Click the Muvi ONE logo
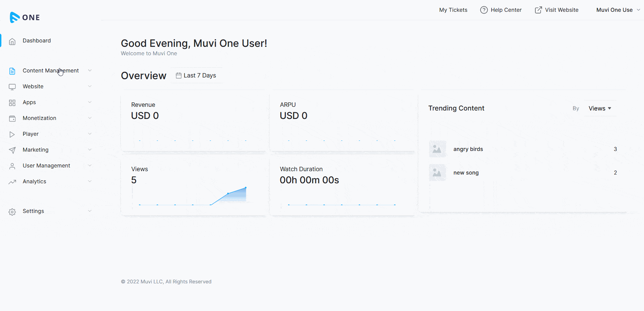This screenshot has height=311, width=644. pyautogui.click(x=25, y=17)
